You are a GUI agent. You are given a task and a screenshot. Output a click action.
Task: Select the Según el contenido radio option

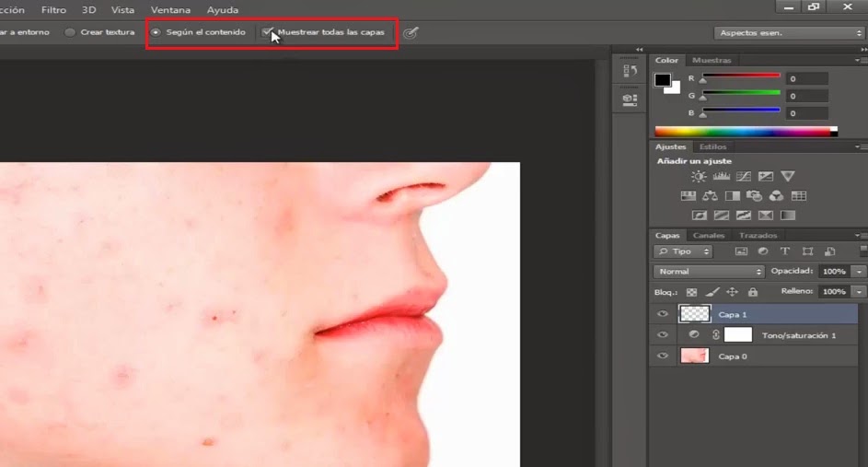[156, 32]
